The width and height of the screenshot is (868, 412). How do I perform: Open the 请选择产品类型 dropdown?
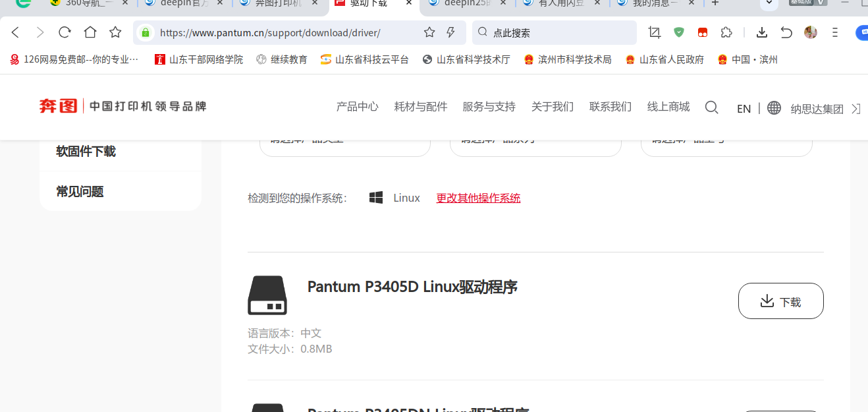(344, 141)
